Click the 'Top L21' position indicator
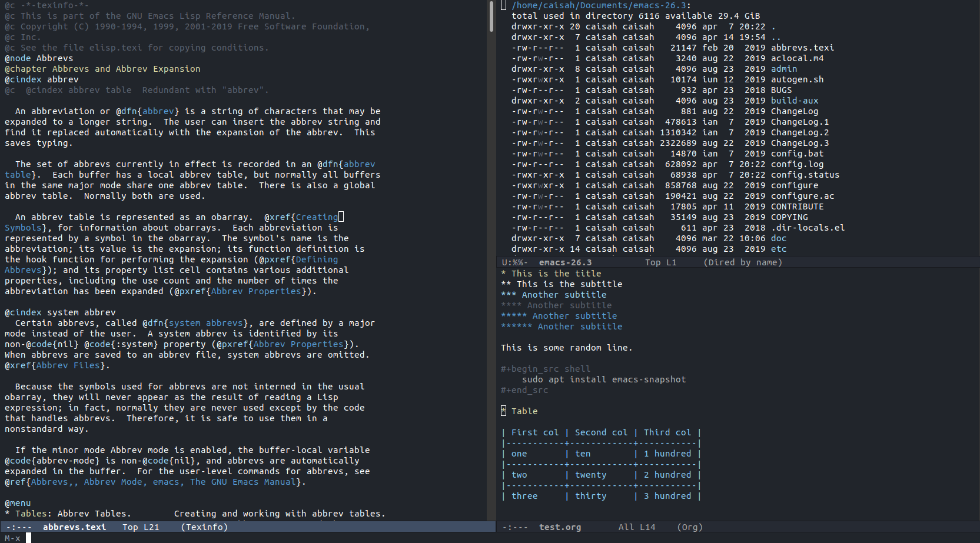This screenshot has height=543, width=980. [141, 527]
